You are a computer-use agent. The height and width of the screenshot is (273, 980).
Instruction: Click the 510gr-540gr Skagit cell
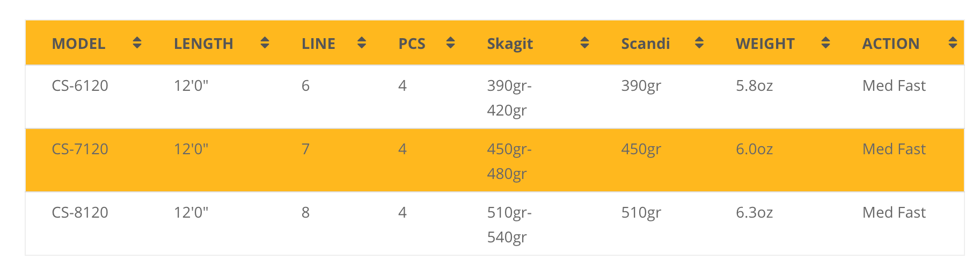coord(509,224)
